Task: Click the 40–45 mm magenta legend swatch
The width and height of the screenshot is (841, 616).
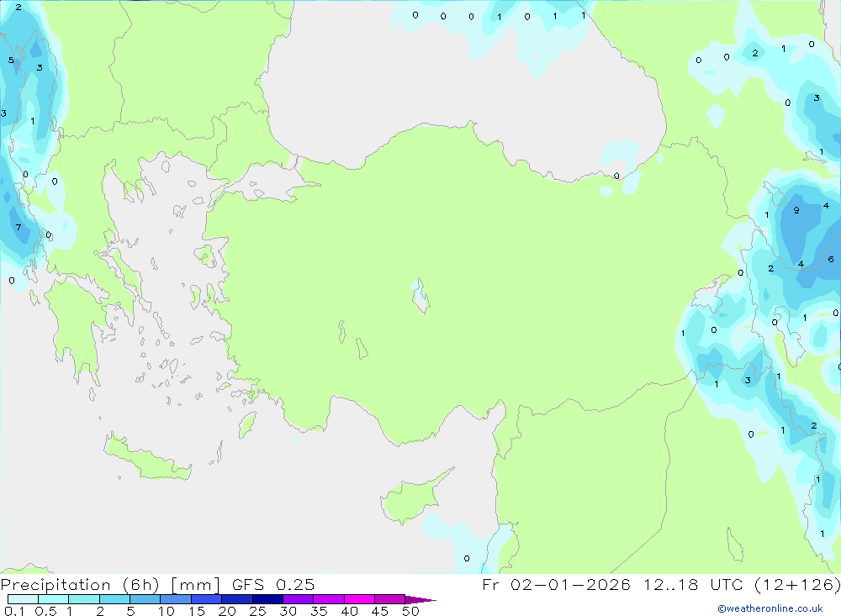Action: (359, 599)
